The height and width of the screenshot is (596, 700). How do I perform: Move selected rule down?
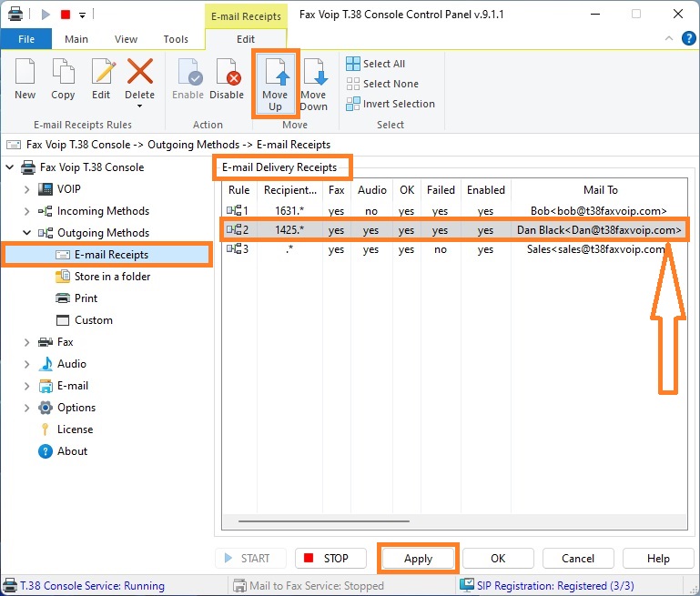tap(314, 84)
